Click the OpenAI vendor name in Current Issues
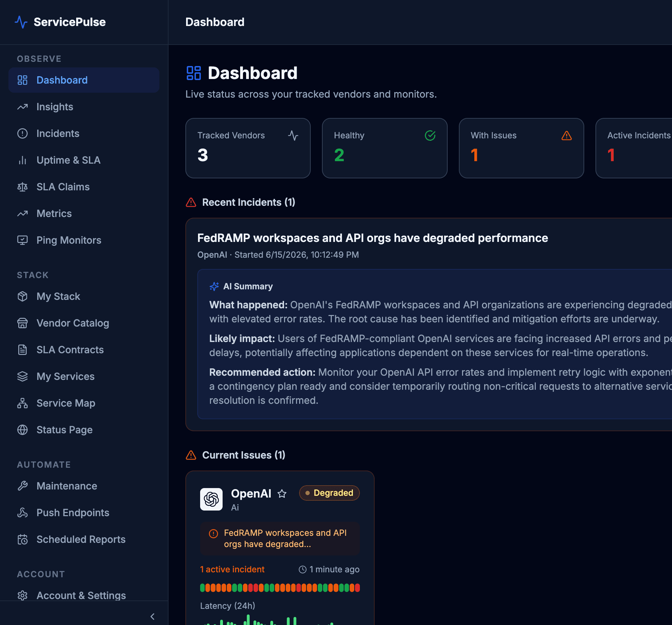The image size is (672, 625). click(251, 494)
